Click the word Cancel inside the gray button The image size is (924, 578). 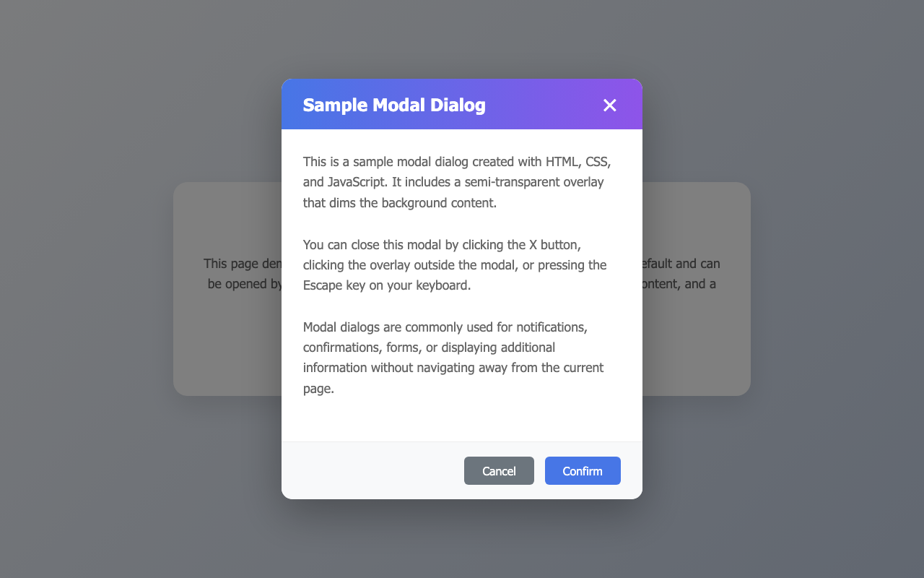[x=499, y=470]
